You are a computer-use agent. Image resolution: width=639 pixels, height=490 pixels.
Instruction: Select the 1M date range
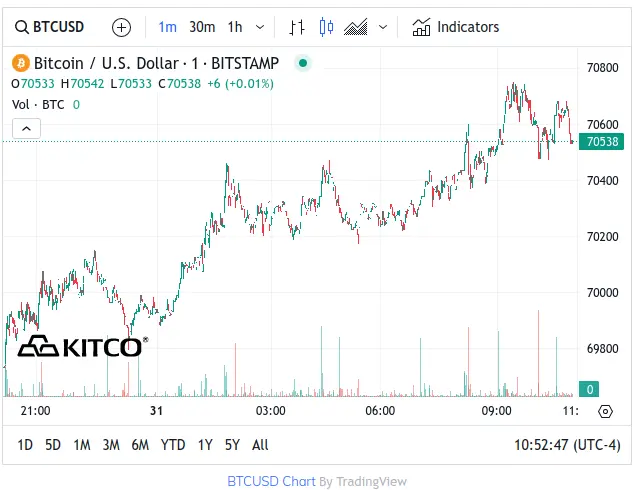tap(82, 445)
